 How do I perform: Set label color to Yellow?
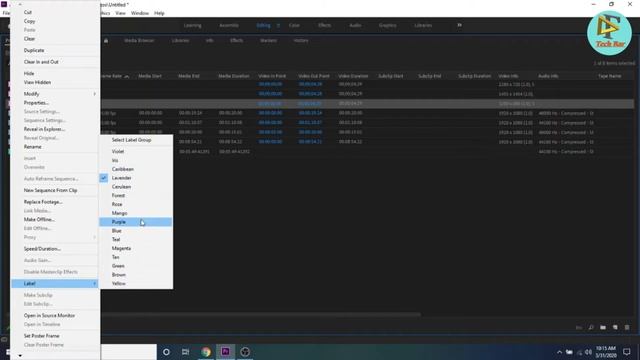point(119,284)
